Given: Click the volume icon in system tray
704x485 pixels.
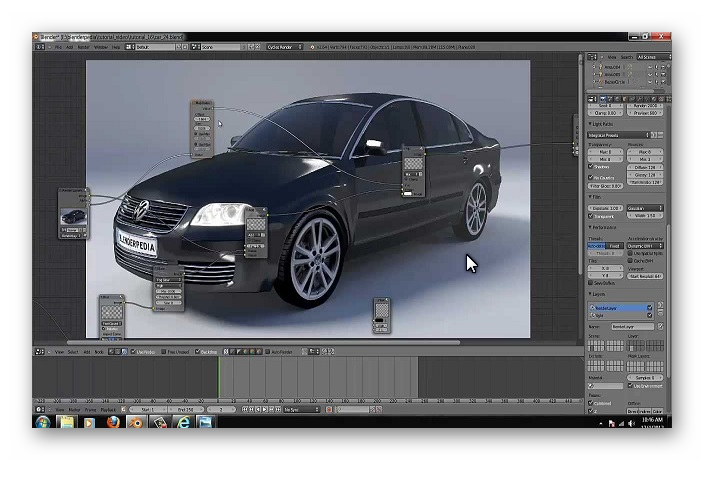Looking at the screenshot, I should 632,423.
